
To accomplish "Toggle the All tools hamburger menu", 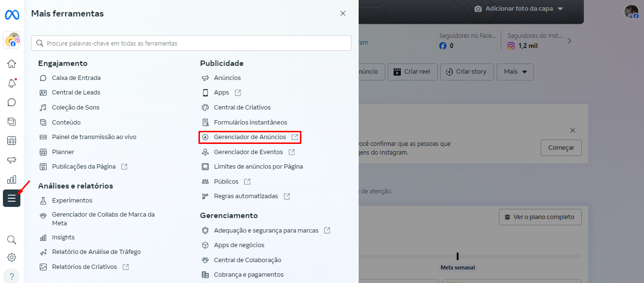I will tap(12, 198).
